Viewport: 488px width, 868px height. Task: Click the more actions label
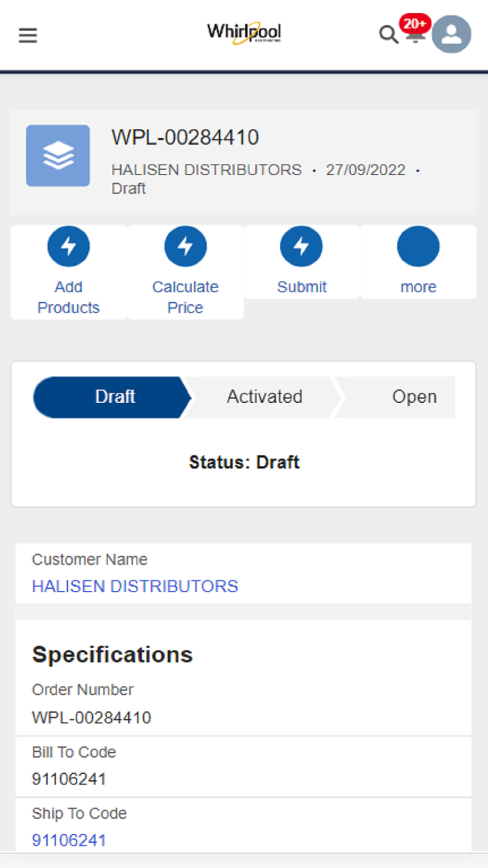point(418,287)
